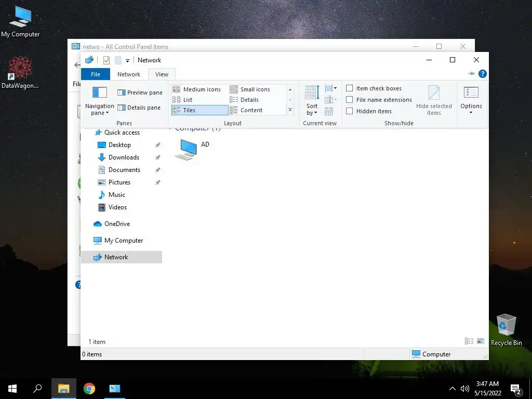Unpin Documents using its pin icon

158,170
